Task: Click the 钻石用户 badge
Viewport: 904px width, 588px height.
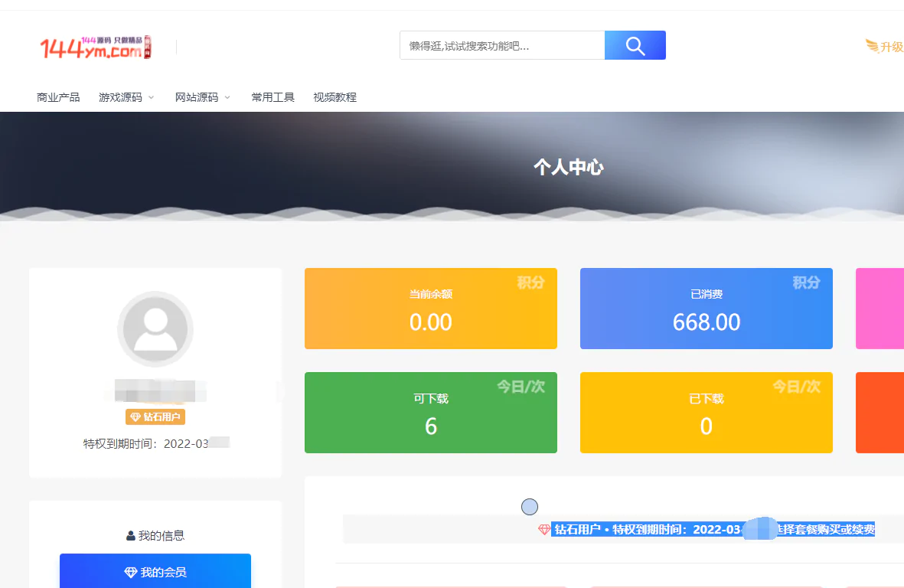Action: (x=155, y=416)
